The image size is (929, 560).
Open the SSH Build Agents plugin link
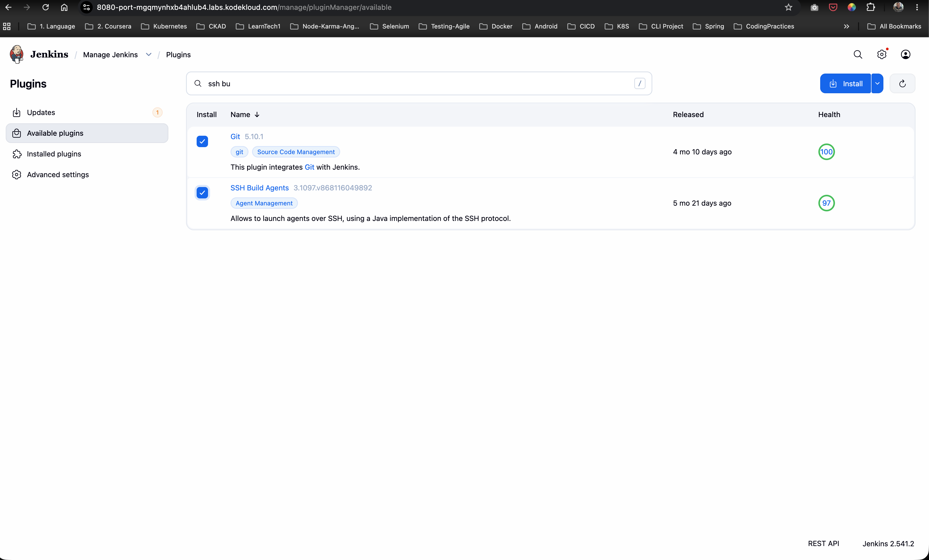tap(259, 188)
